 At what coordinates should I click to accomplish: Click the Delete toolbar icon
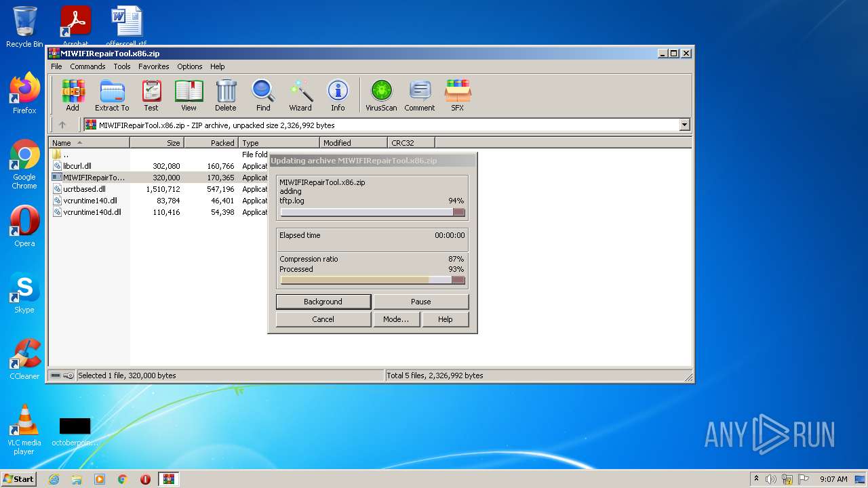(x=226, y=95)
